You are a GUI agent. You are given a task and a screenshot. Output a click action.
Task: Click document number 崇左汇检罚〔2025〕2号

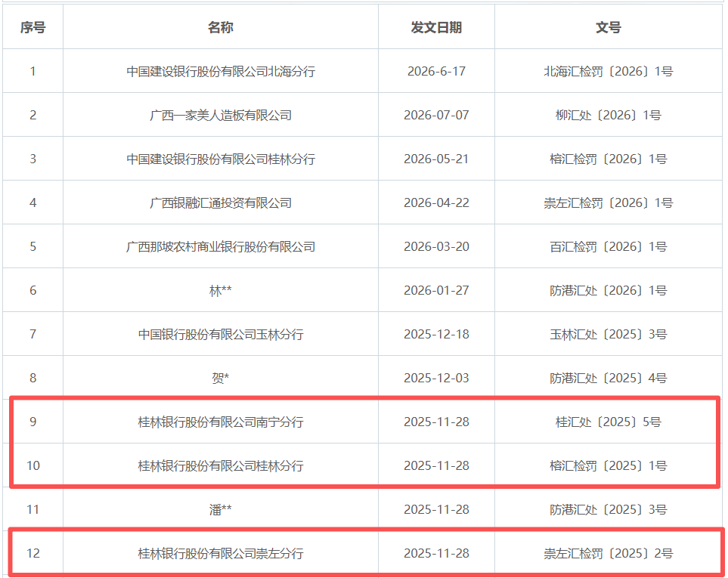coord(609,553)
